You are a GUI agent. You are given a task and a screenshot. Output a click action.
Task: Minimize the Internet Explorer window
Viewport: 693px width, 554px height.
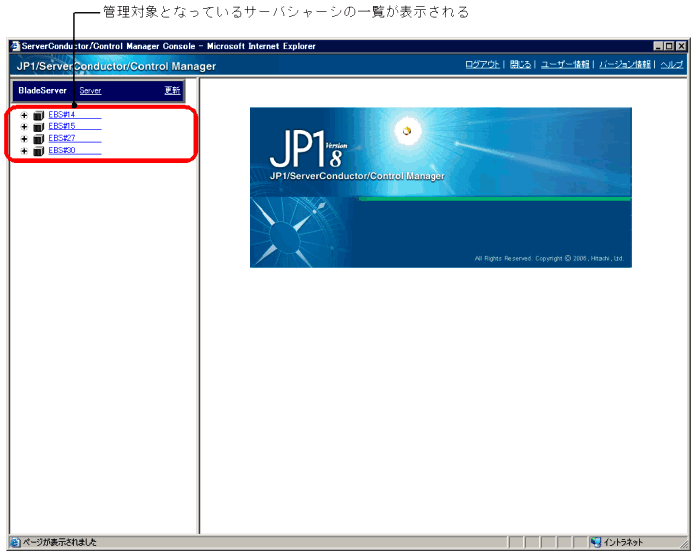658,46
